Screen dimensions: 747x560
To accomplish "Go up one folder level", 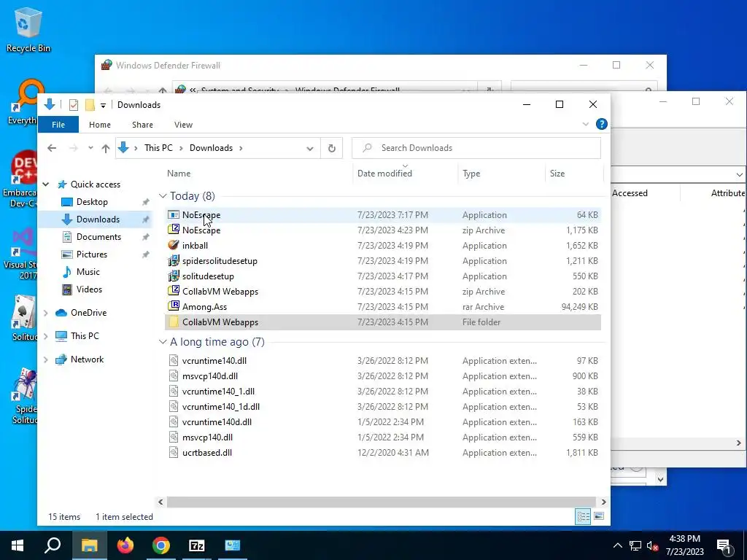I will tap(106, 148).
